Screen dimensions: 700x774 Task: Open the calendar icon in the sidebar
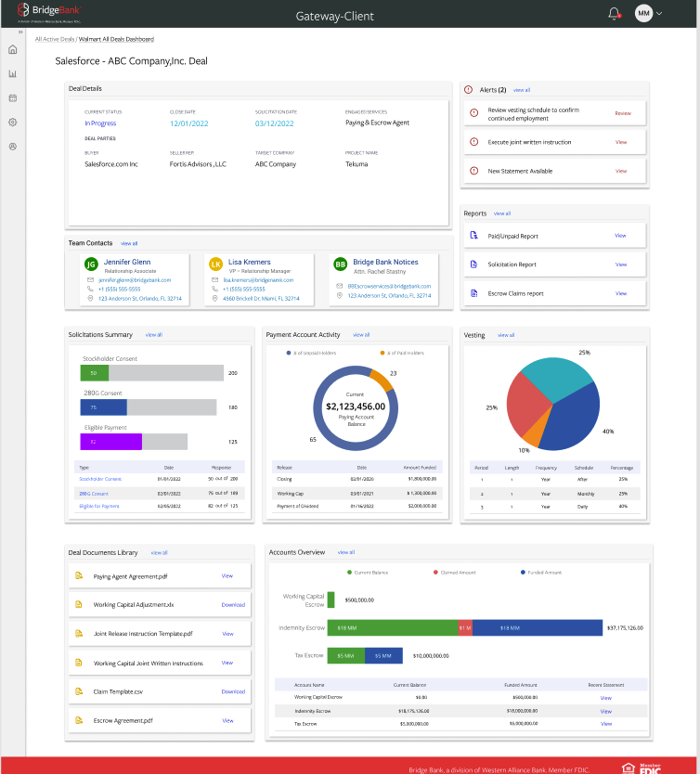tap(13, 97)
